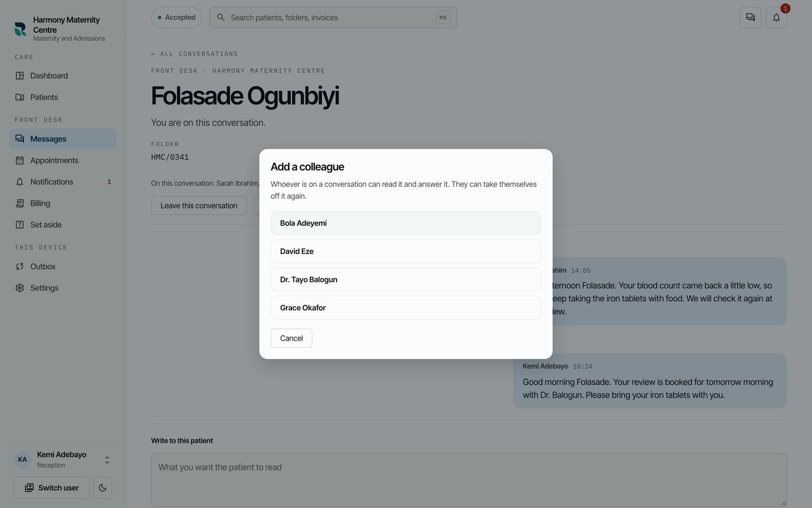Pick Grace Okafor from colleague list

pyautogui.click(x=405, y=308)
